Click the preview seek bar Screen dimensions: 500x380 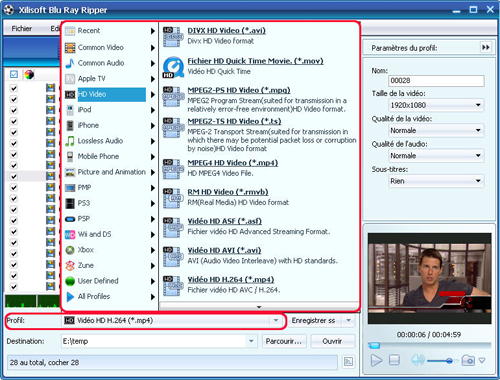(429, 345)
